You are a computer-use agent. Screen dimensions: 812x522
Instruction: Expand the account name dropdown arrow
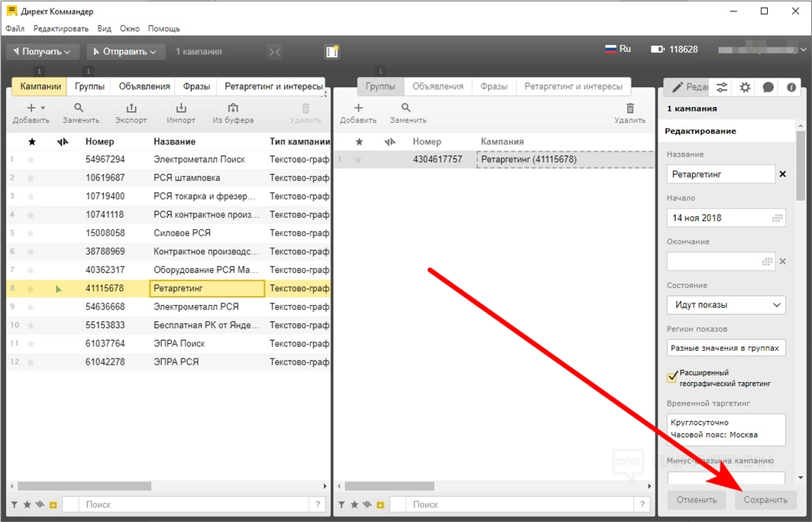(x=803, y=50)
